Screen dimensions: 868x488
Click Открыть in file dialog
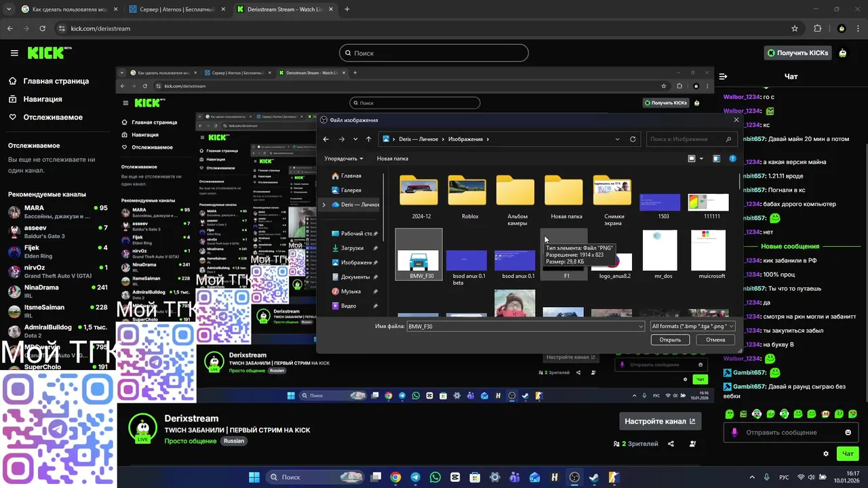click(670, 340)
